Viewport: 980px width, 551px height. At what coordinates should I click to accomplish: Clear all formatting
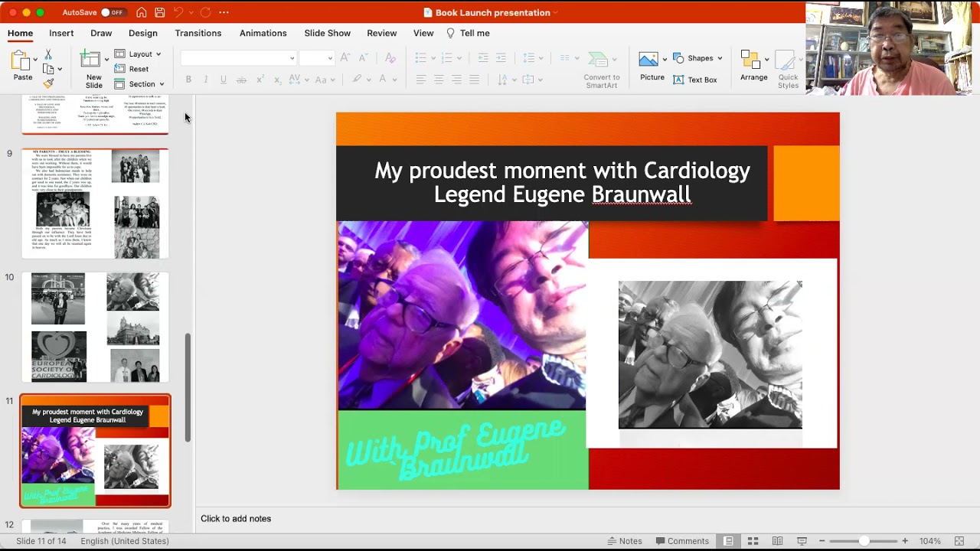point(390,58)
